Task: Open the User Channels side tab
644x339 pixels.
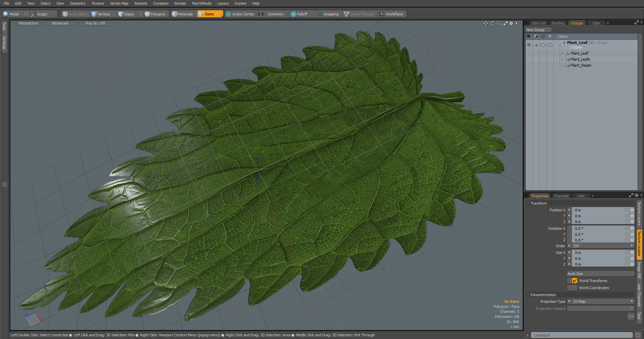Action: pyautogui.click(x=639, y=295)
